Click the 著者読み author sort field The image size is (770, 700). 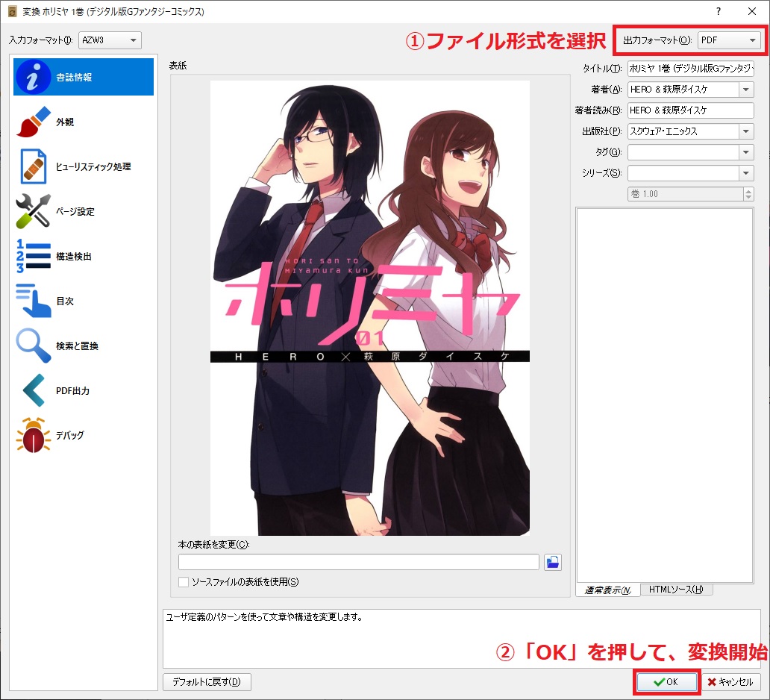tap(690, 110)
